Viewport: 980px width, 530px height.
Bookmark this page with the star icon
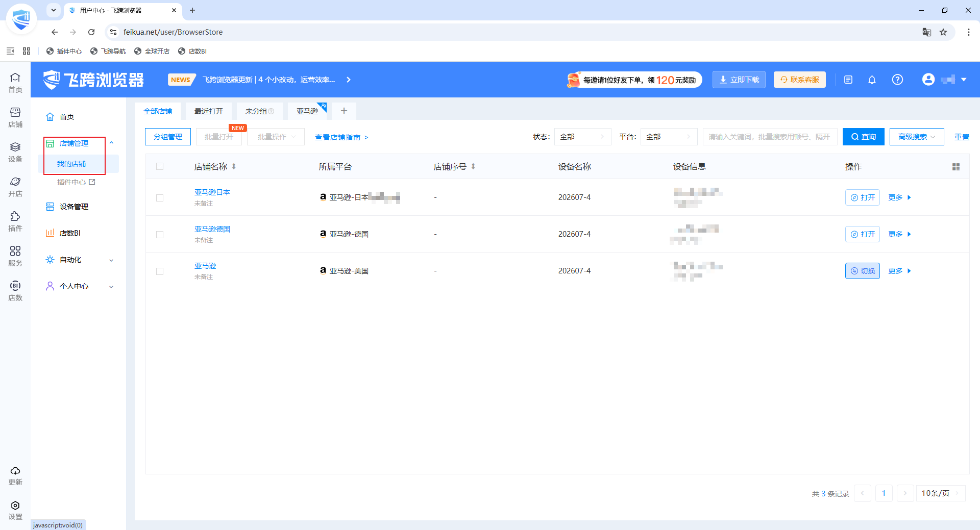943,32
